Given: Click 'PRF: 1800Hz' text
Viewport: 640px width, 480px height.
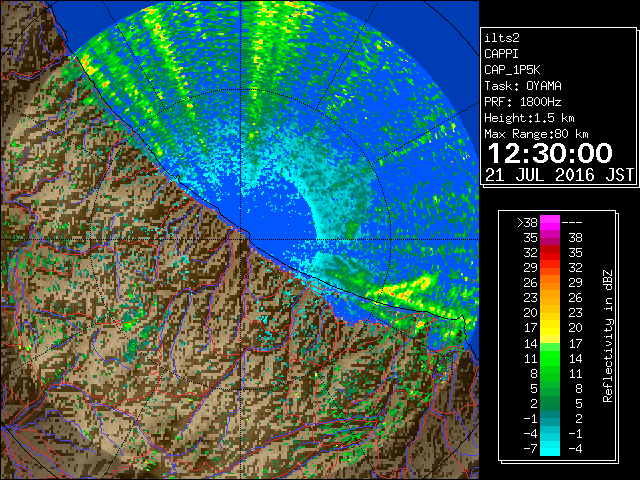Looking at the screenshot, I should point(523,102).
